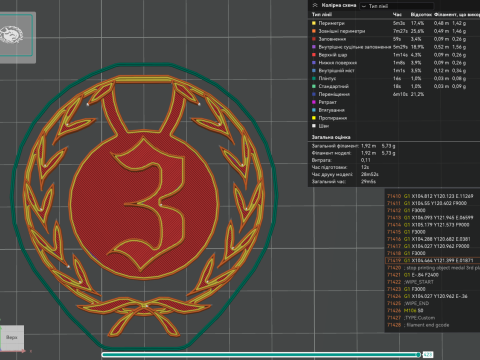Click the magenta Ретракт color swatch
Screen dimensions: 480x360
coord(314,102)
